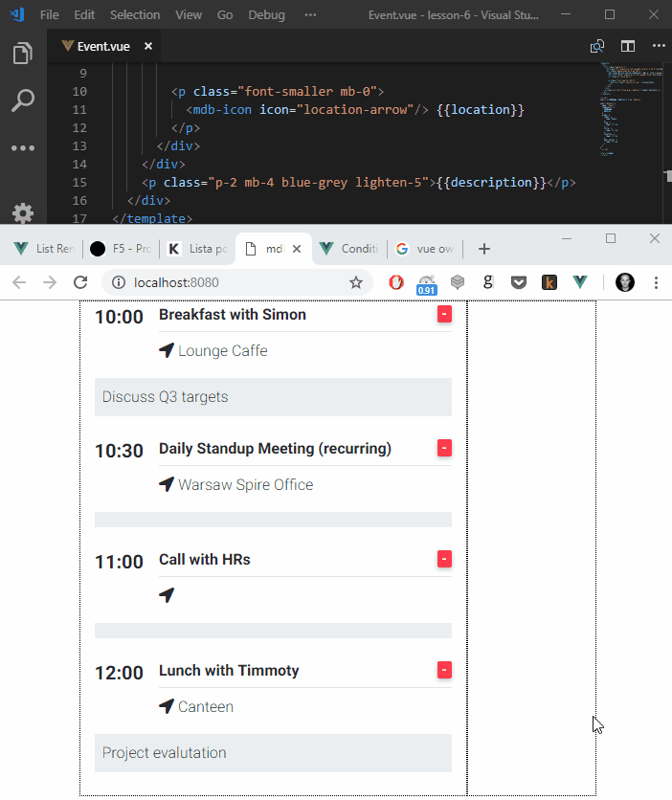The height and width of the screenshot is (800, 672).
Task: Open editor More Actions ellipsis
Action: coord(659,46)
